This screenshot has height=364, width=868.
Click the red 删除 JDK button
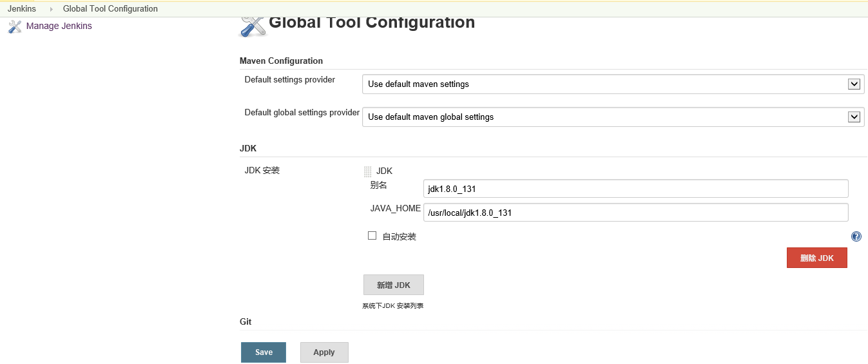click(x=816, y=258)
